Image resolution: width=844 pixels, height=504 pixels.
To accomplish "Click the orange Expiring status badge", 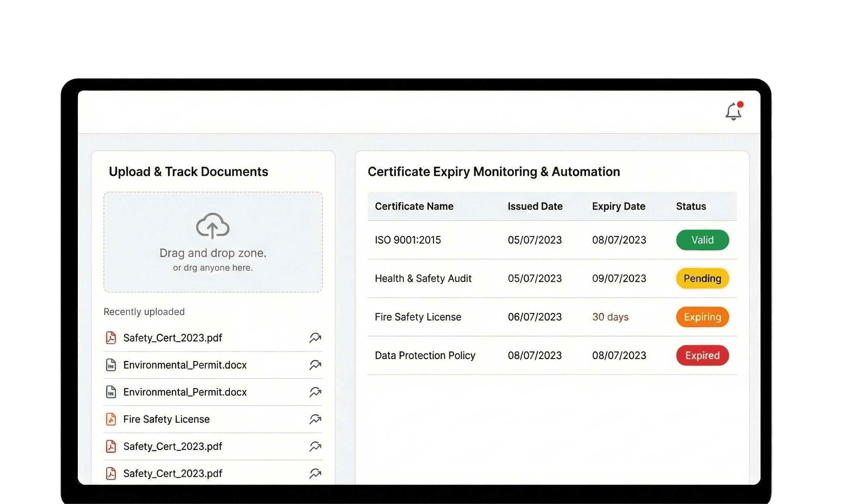I will click(702, 317).
